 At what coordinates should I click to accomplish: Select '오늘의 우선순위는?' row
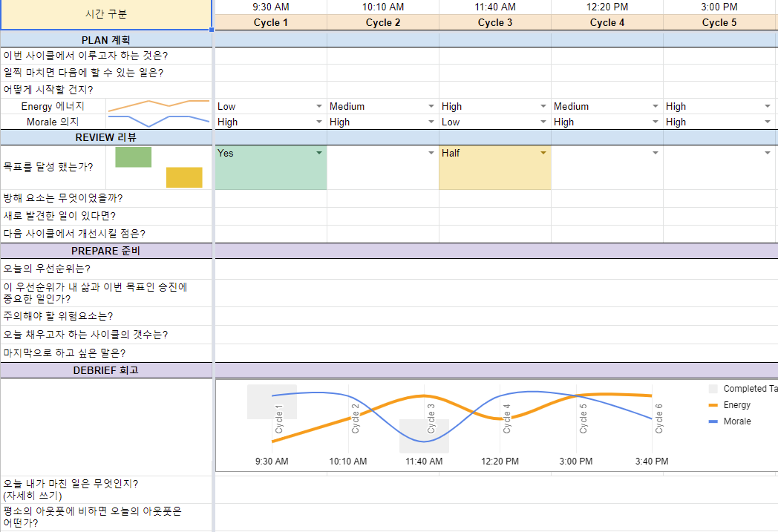tap(106, 269)
